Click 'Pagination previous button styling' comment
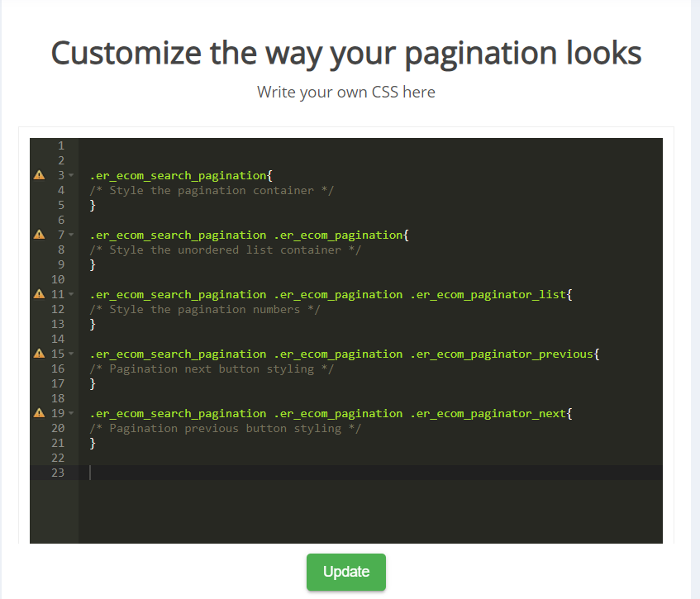Viewport: 700px width, 599px height. (226, 429)
